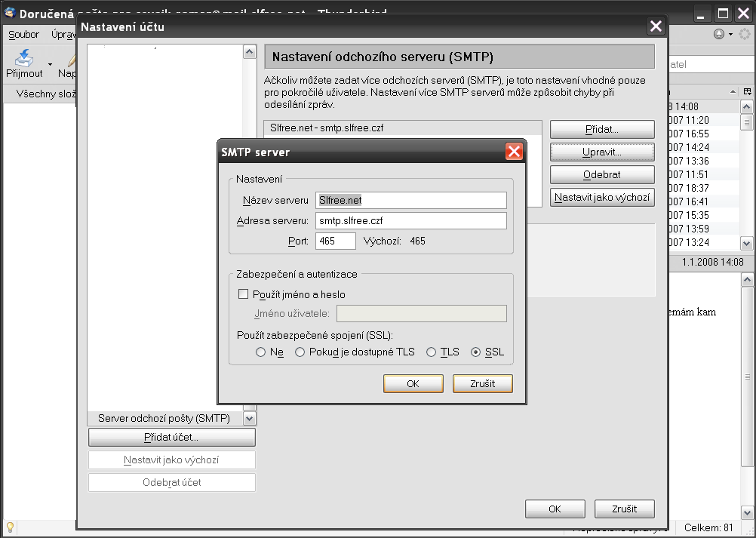Screen dimensions: 756x538
Task: Click the Odebrat button for SMTP servers
Action: pyautogui.click(x=601, y=174)
